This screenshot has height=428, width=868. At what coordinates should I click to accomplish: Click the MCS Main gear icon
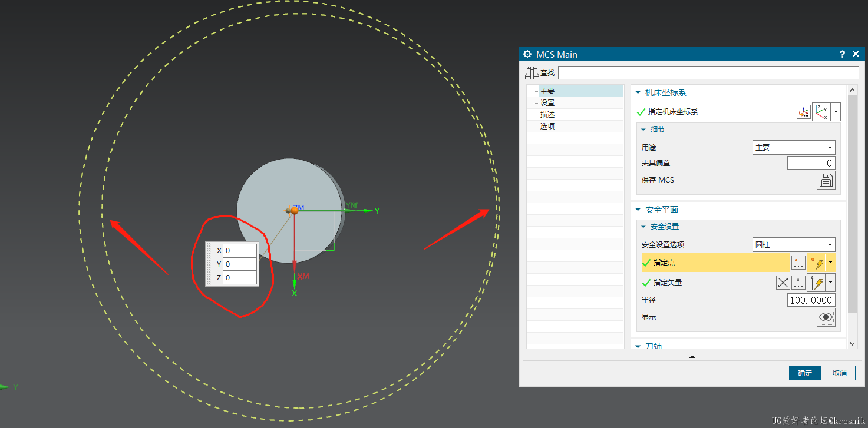pos(527,54)
